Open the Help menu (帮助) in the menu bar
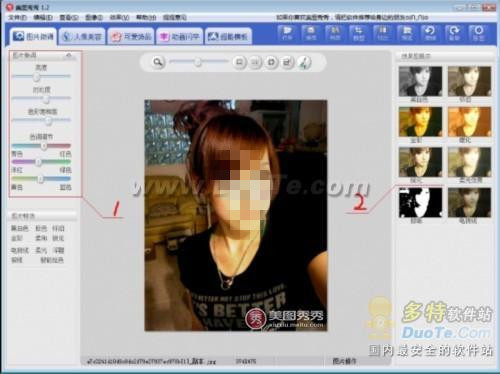 click(146, 17)
